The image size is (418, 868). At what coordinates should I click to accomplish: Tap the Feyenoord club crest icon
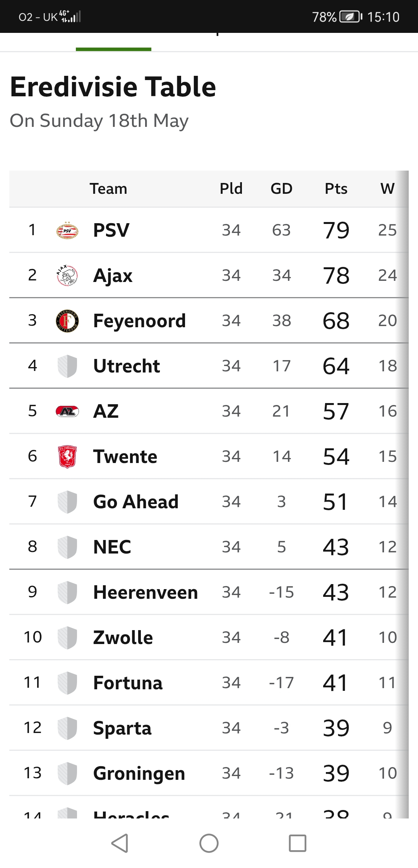pyautogui.click(x=67, y=321)
